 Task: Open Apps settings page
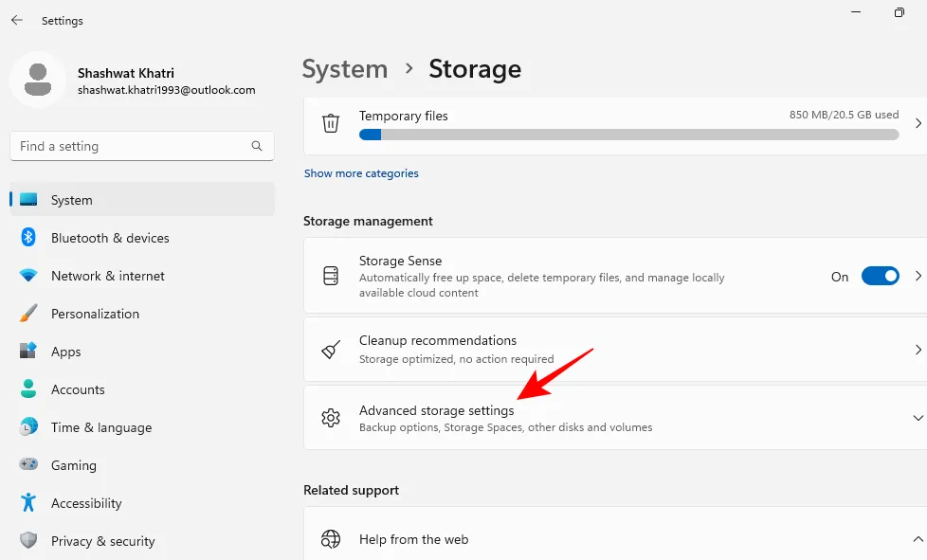(x=142, y=351)
